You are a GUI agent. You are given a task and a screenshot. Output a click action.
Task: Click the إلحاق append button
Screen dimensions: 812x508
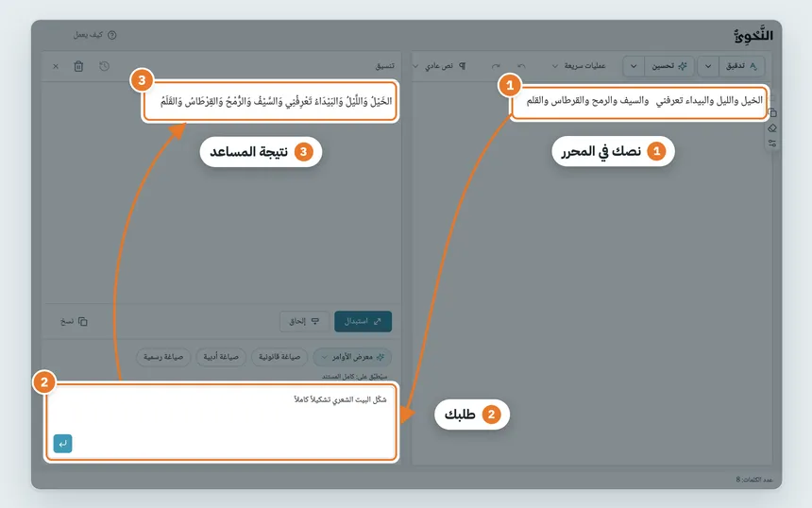tap(304, 322)
